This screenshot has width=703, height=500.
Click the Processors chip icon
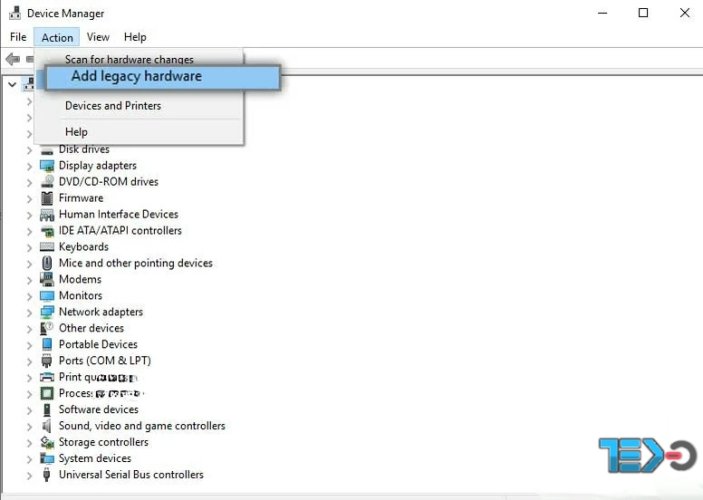coord(47,393)
